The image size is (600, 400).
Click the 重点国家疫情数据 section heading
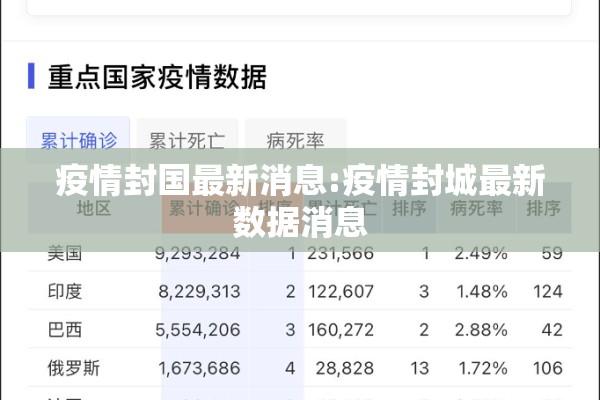pyautogui.click(x=157, y=77)
